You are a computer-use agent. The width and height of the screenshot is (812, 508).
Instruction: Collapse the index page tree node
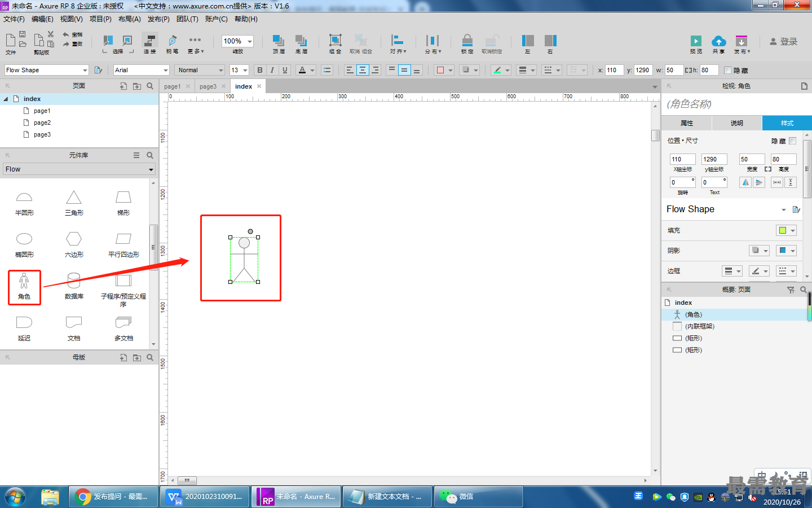click(x=6, y=99)
